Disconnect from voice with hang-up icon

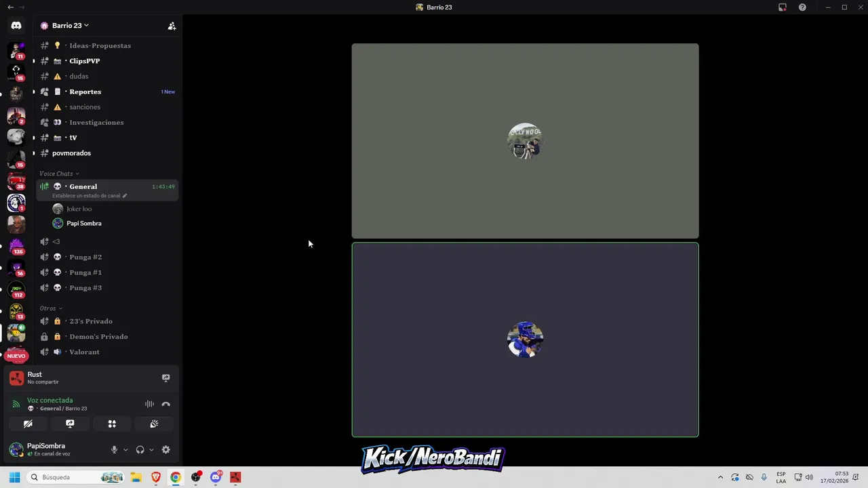pos(165,404)
